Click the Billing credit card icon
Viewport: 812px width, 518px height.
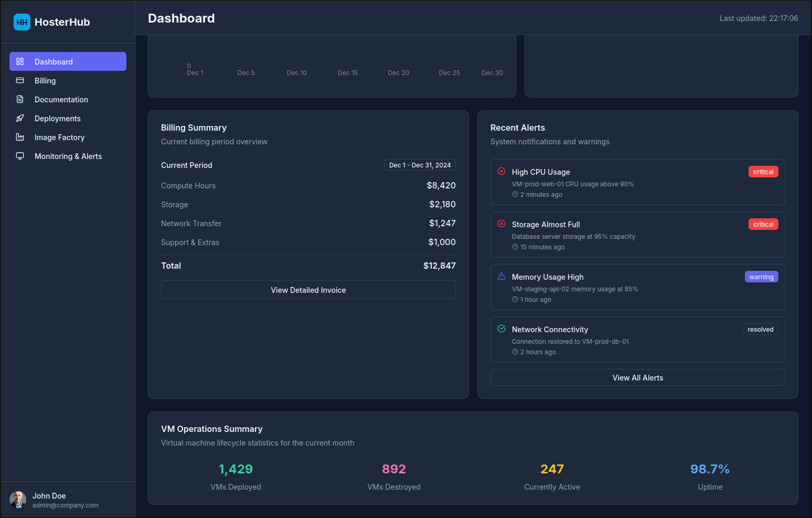[20, 80]
